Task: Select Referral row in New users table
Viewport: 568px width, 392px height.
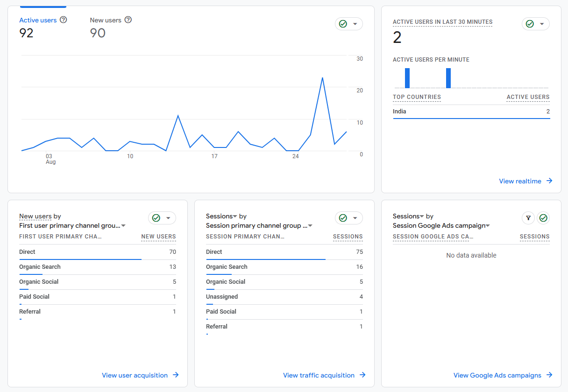Action: click(x=98, y=312)
